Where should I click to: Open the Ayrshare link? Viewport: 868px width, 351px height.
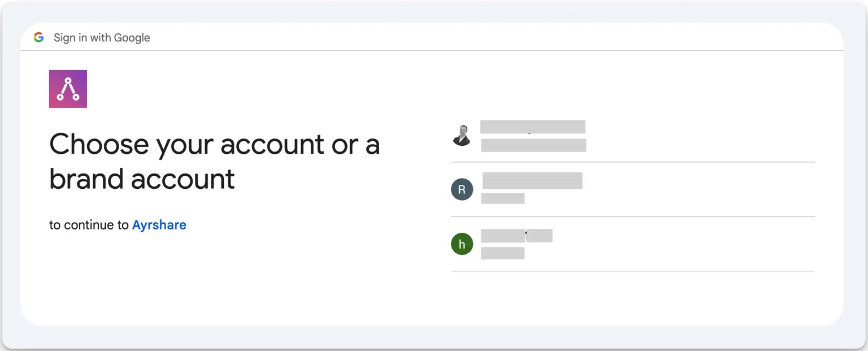[x=159, y=225]
